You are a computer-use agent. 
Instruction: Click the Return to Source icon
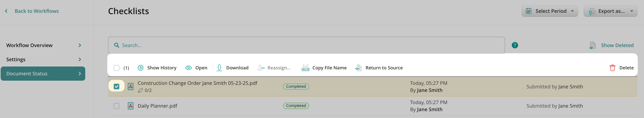point(358,68)
